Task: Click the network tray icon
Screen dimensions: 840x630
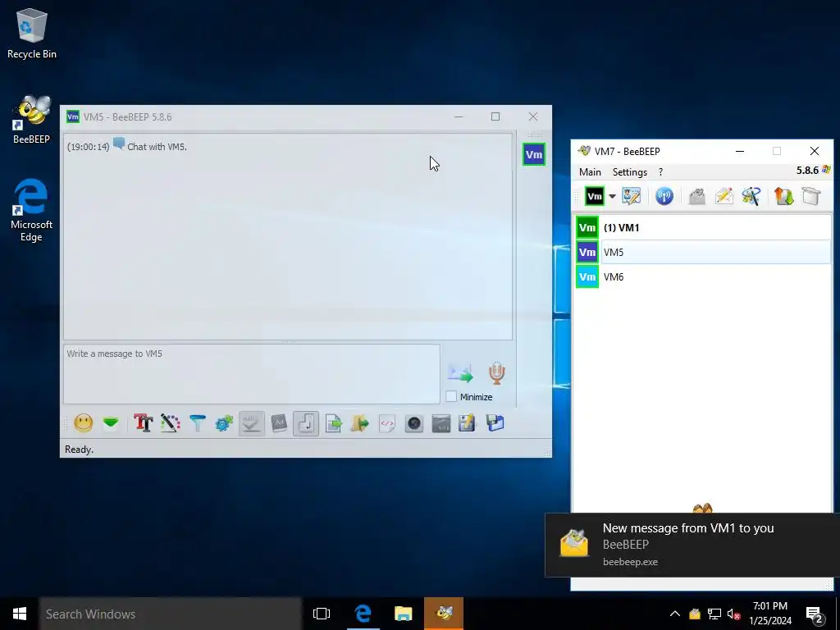Action: point(714,614)
